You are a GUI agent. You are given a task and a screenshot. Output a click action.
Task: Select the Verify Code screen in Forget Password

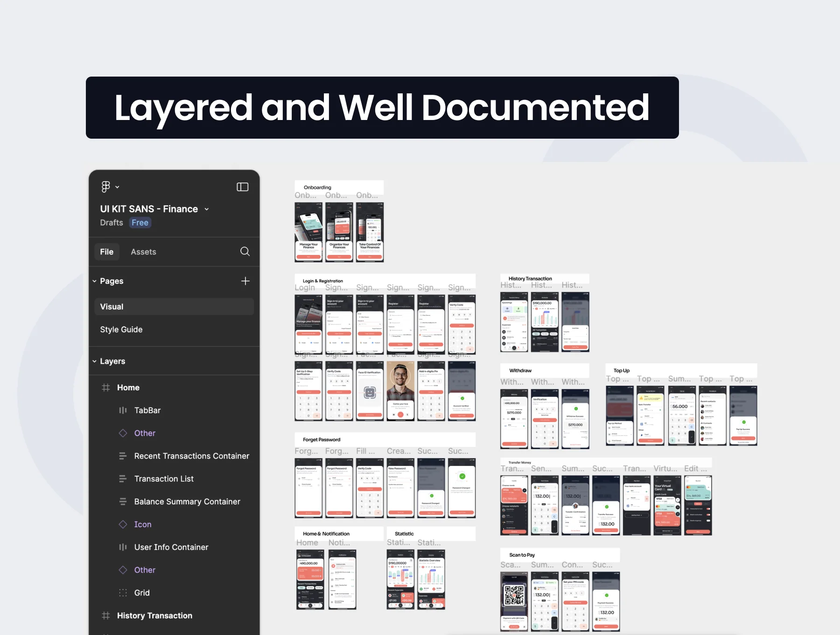370,488
